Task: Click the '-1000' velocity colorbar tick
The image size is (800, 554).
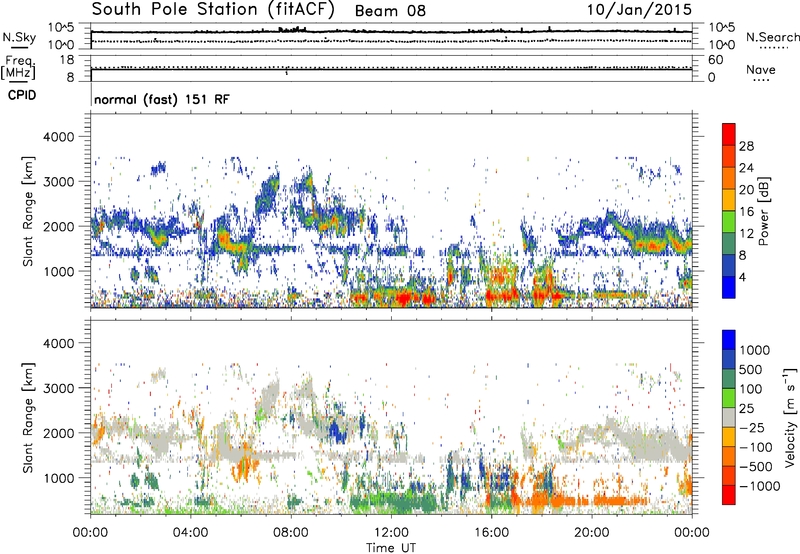Action: 760,486
